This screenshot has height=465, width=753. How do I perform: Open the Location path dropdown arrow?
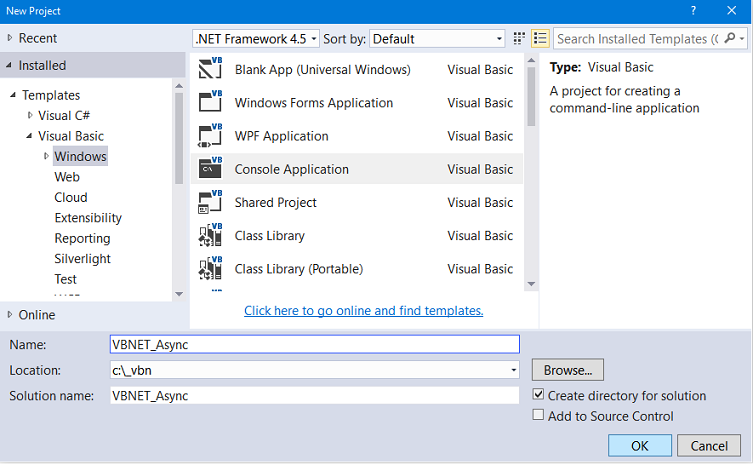513,370
